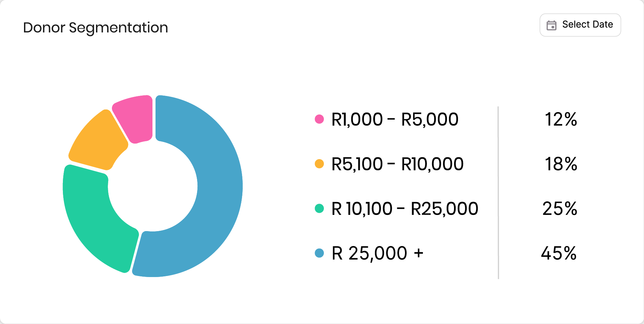This screenshot has width=644, height=324.
Task: Select the orange legend dot for R5,100 - R10,000
Action: click(x=319, y=164)
